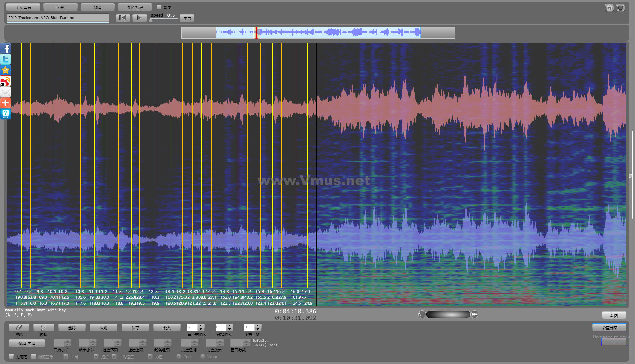Image resolution: width=635 pixels, height=364 pixels.
Task: Open the blue Help question mark icon
Action: pos(5,114)
